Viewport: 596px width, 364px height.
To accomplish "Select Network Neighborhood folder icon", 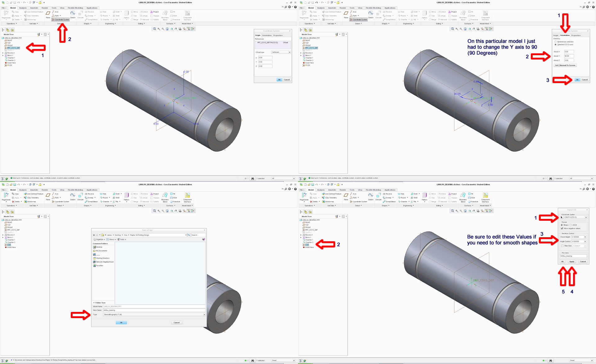I will click(x=94, y=262).
